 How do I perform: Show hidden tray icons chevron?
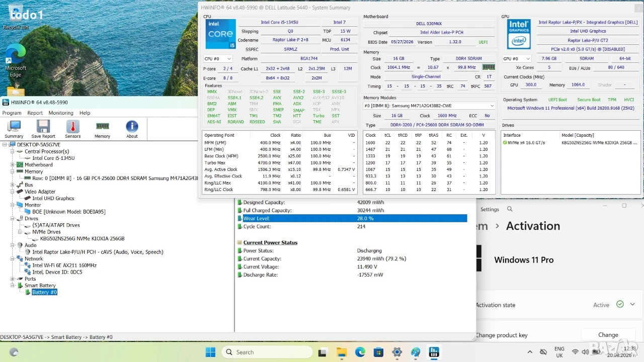tap(530, 352)
